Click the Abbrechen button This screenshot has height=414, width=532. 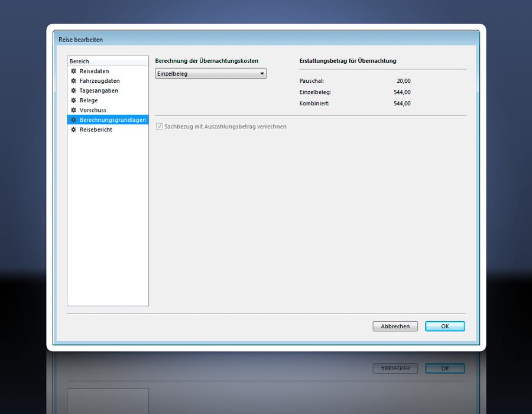point(395,326)
